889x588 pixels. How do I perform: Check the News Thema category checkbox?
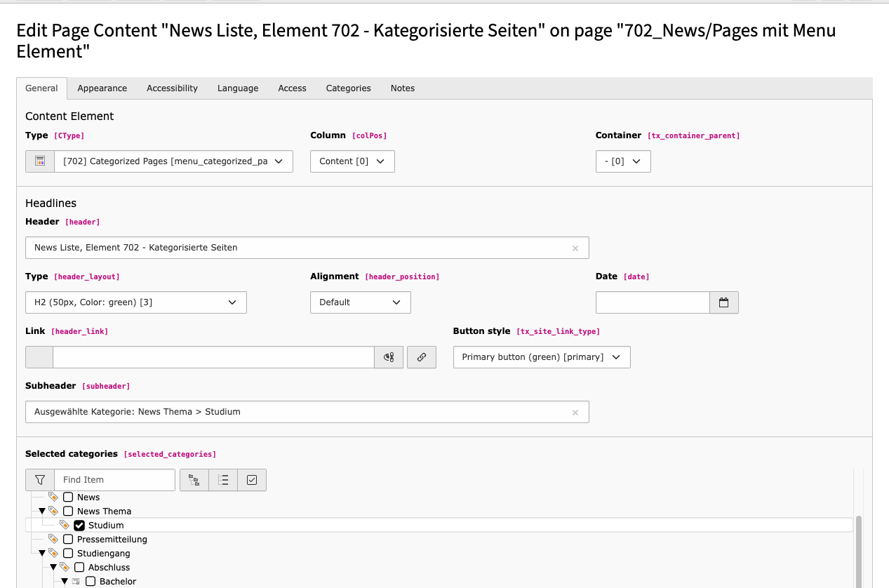(x=68, y=512)
